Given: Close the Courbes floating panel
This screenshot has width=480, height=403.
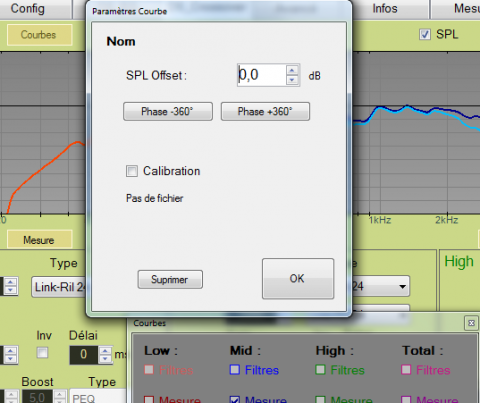Looking at the screenshot, I should coord(471,323).
